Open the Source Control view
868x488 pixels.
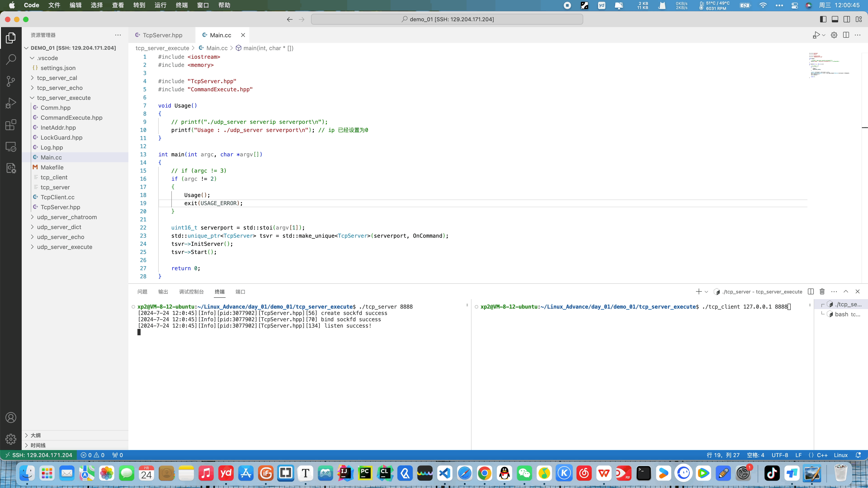coord(11,81)
